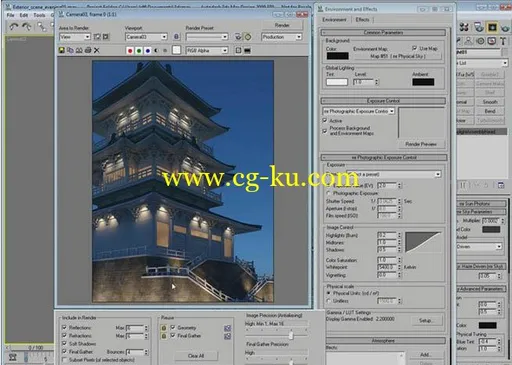Uncheck the Use Map checkbox
512x365 pixels.
pos(414,48)
